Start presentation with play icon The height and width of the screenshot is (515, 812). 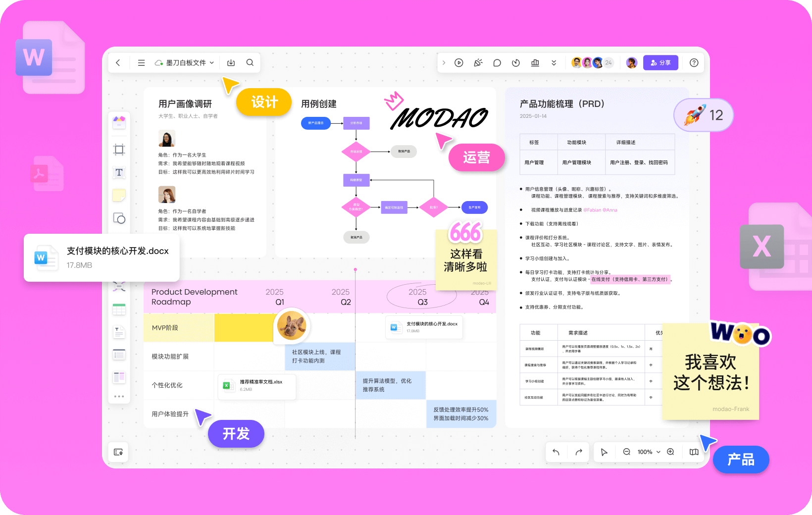pos(459,63)
